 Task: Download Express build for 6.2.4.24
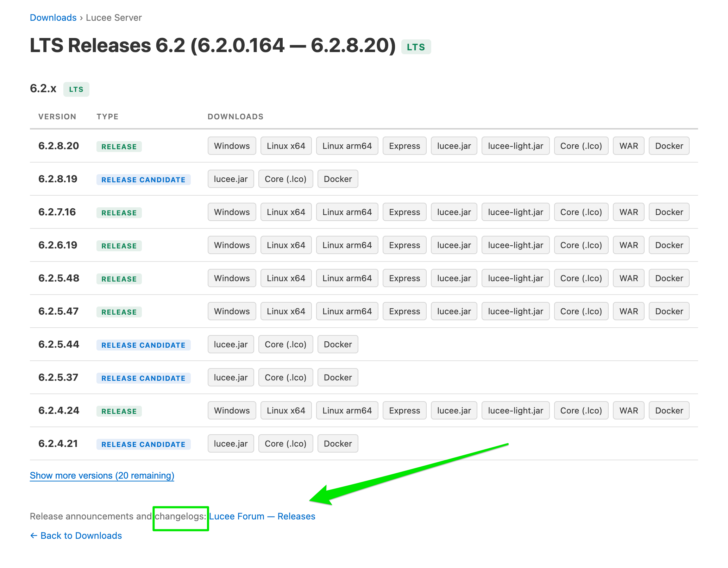pyautogui.click(x=404, y=410)
